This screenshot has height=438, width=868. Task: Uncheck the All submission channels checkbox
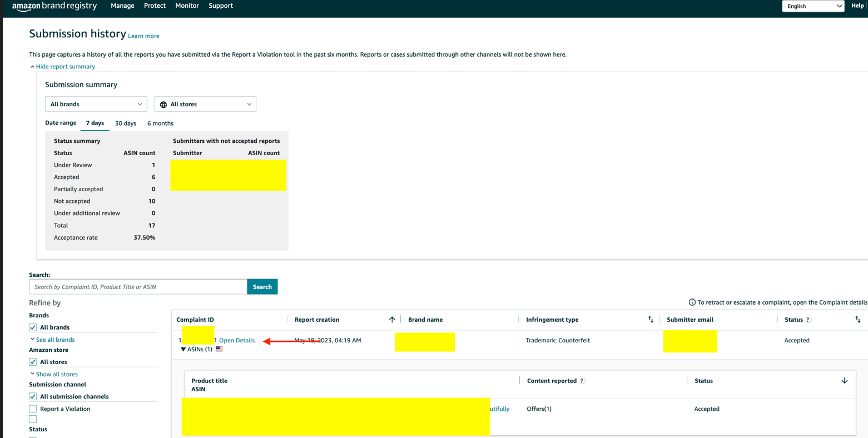(33, 396)
